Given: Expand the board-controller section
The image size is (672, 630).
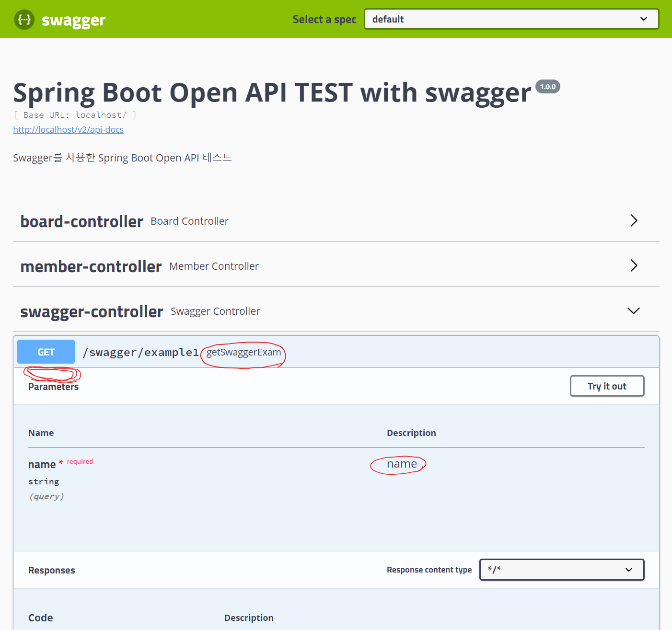Looking at the screenshot, I should (x=336, y=221).
